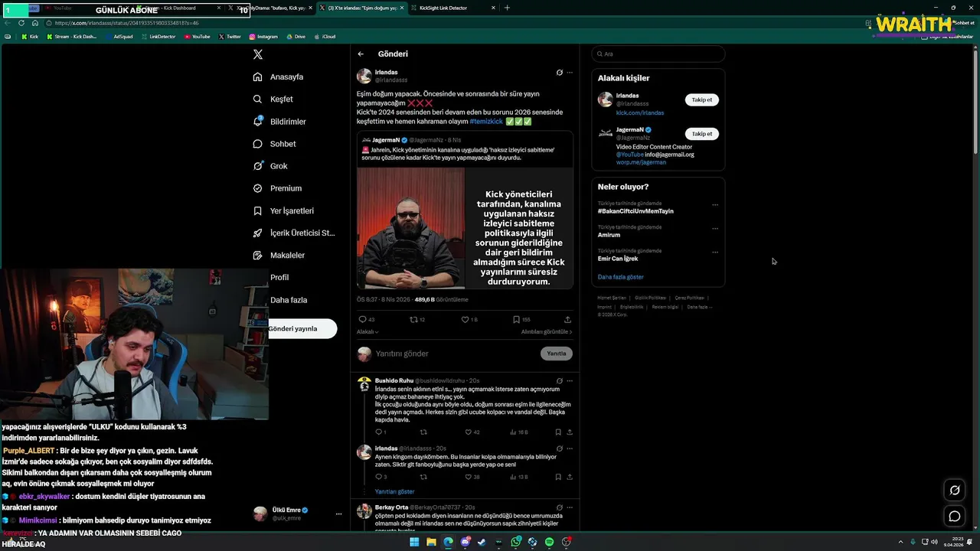980x551 pixels.
Task: Open Alıntıları görüntüle link
Action: click(x=547, y=332)
